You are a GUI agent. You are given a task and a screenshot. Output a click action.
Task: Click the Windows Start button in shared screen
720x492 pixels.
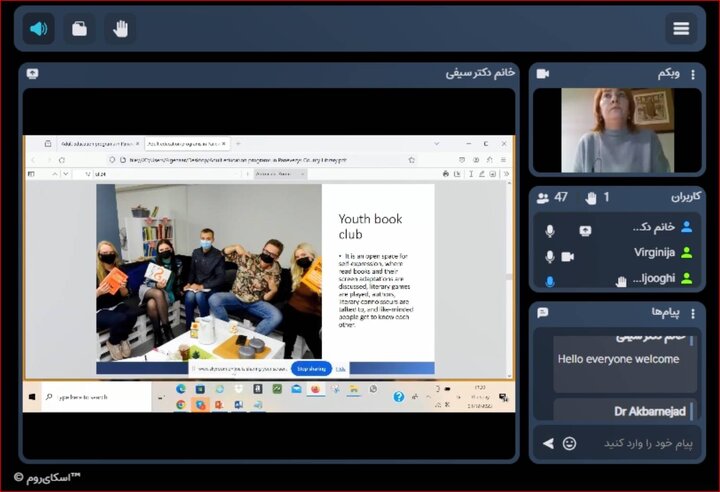click(33, 397)
